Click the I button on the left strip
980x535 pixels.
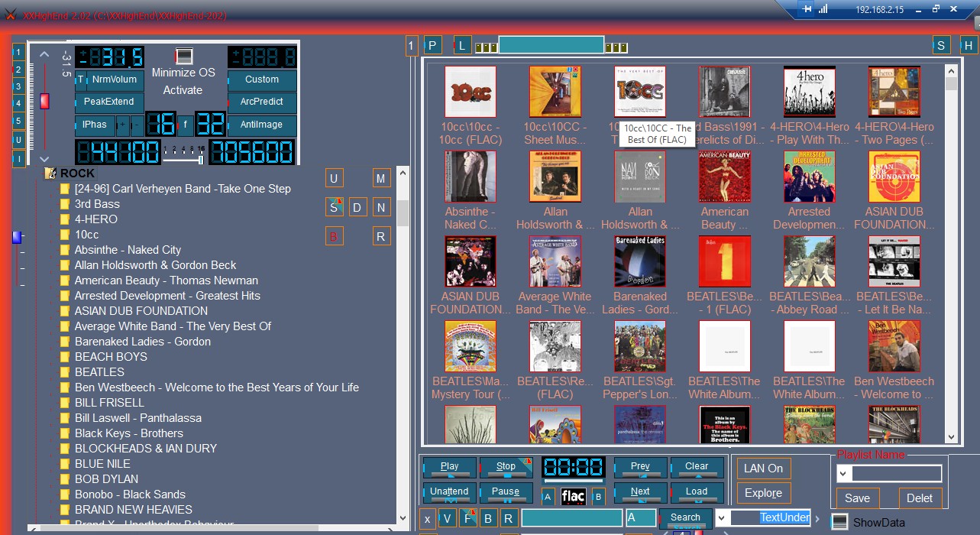pos(18,159)
